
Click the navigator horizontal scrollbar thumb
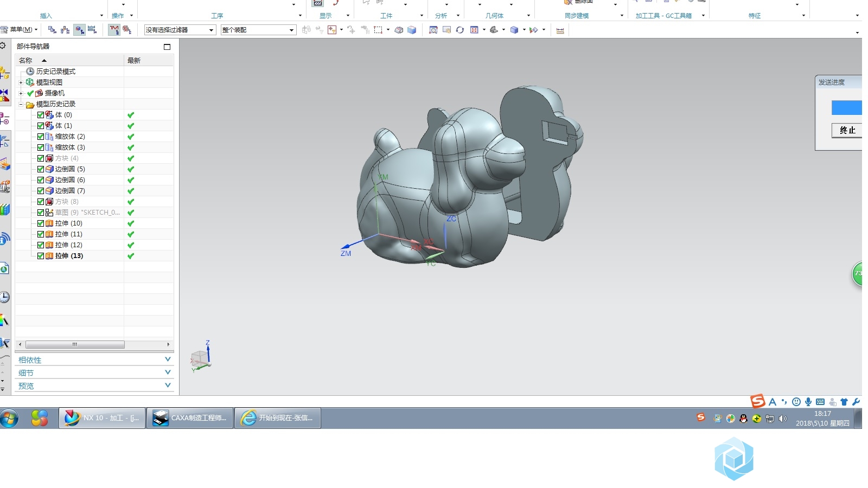click(x=75, y=344)
